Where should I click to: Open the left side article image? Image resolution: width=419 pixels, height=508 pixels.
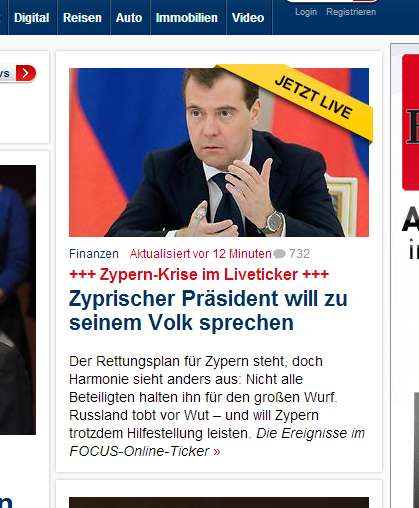[x=18, y=300]
